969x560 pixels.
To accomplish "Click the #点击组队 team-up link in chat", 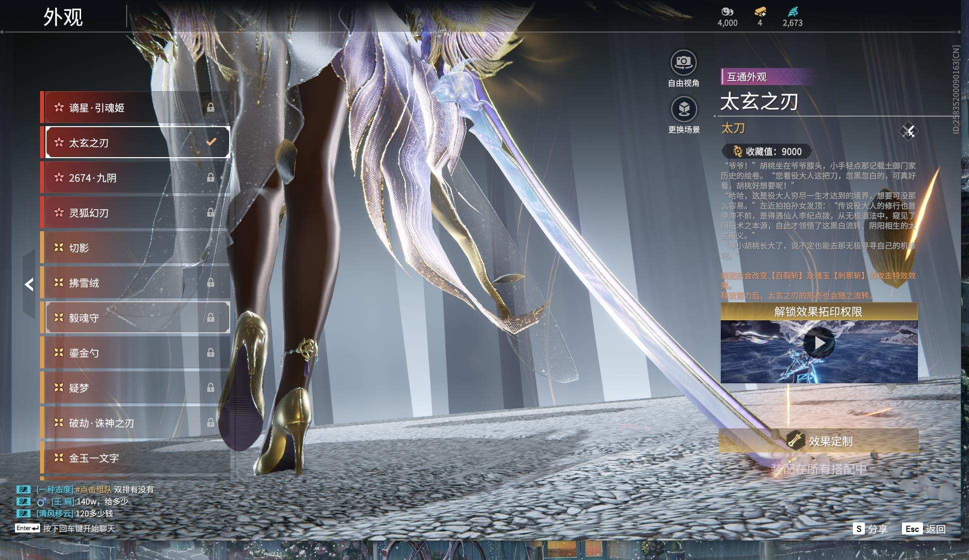I will [x=94, y=489].
